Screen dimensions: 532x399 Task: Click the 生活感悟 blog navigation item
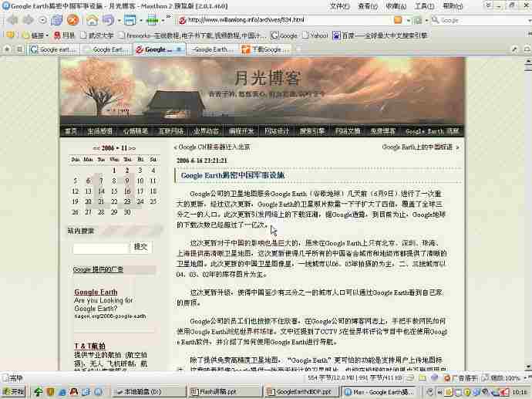[x=99, y=131]
